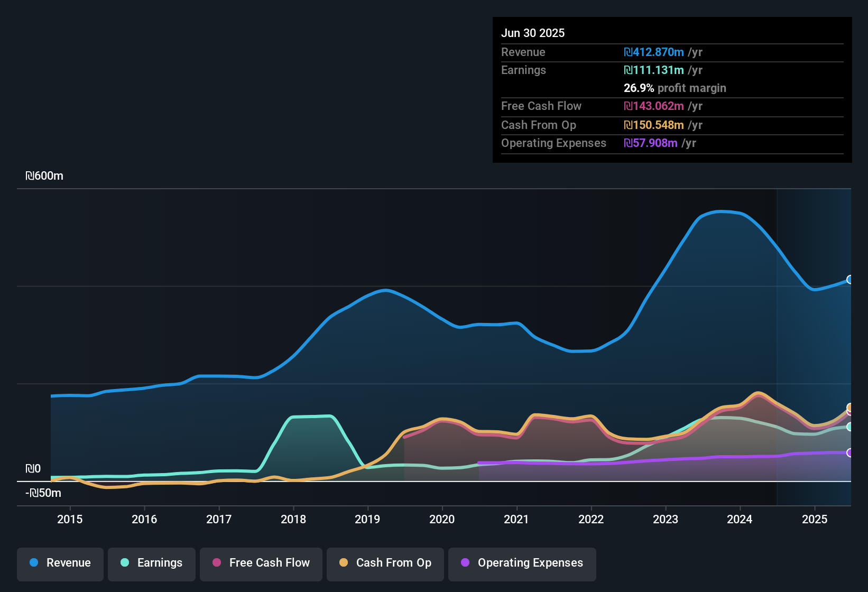Click the ₪143.062m free cash flow value
868x592 pixels.
pos(654,106)
